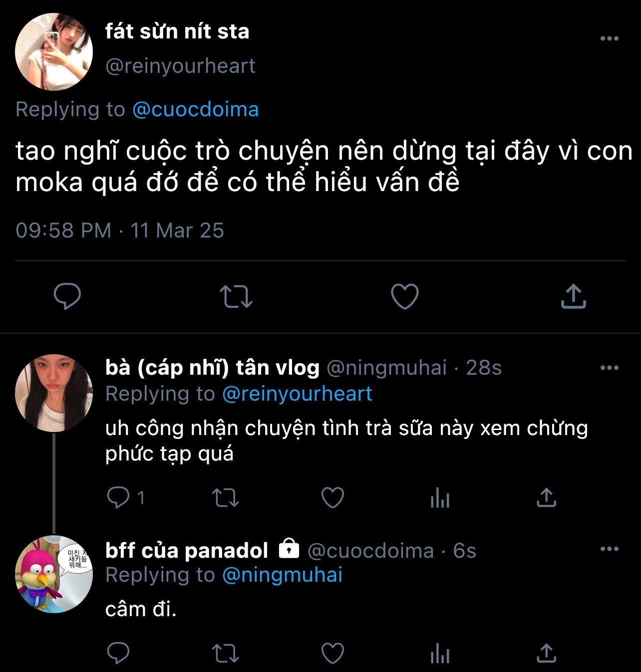The width and height of the screenshot is (641, 672).
Task: Like the main tweet by reinyourheart
Action: tap(404, 296)
